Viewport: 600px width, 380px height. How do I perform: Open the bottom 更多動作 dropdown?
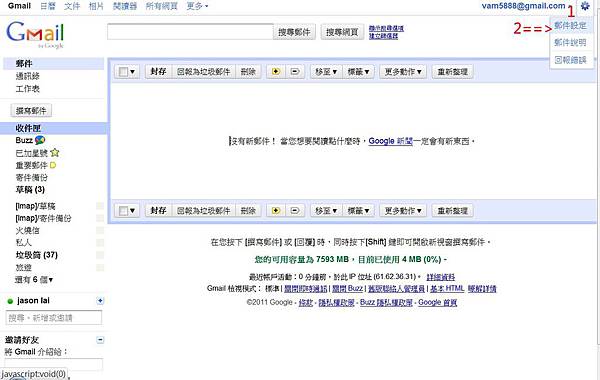pos(403,210)
